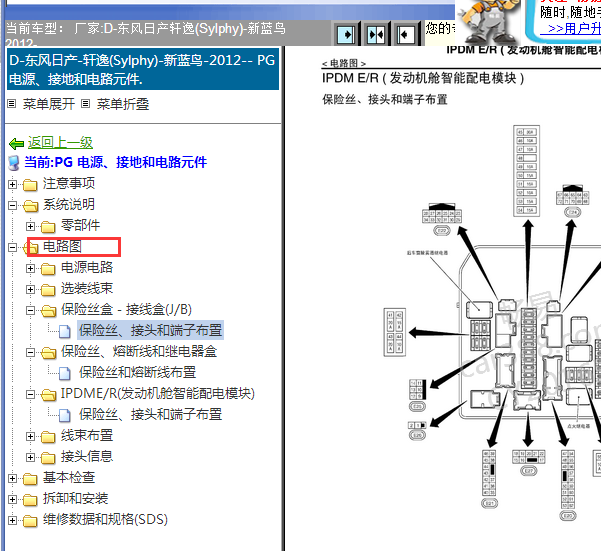This screenshot has width=601, height=551.
Task: Select 选装线束 tree item
Action: (87, 288)
